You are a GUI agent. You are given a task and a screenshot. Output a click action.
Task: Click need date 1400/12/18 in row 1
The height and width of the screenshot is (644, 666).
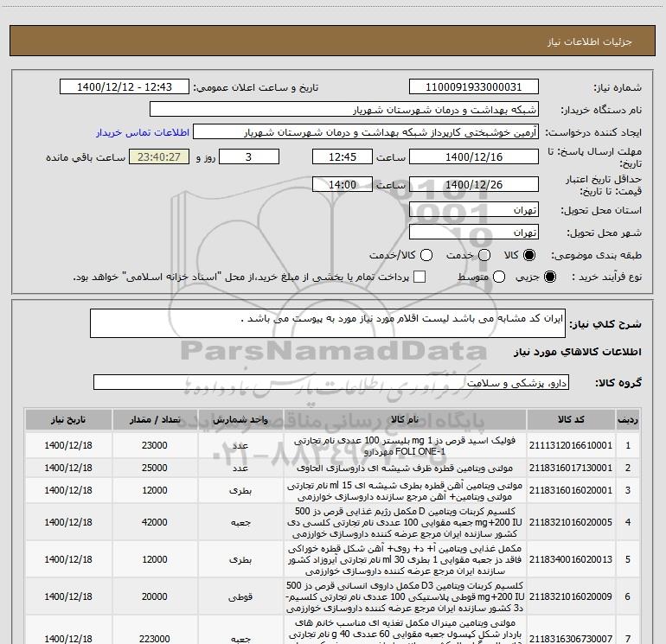(68, 445)
